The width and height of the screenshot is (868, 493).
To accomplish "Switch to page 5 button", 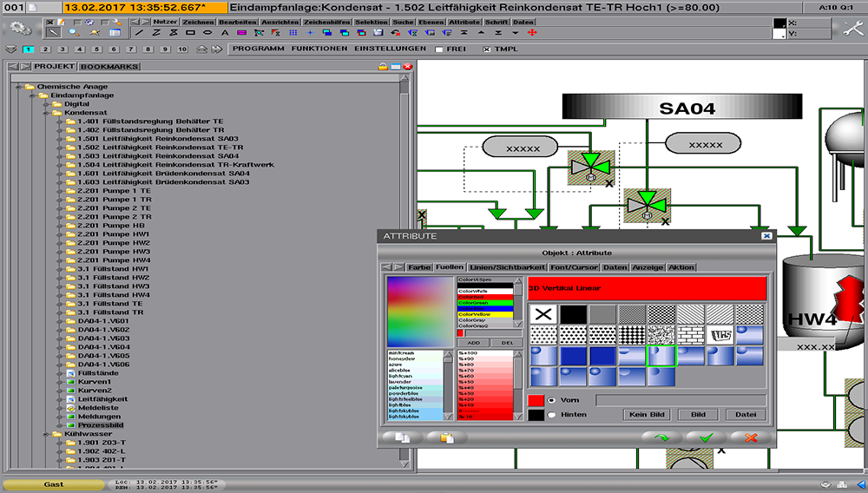I will [97, 49].
